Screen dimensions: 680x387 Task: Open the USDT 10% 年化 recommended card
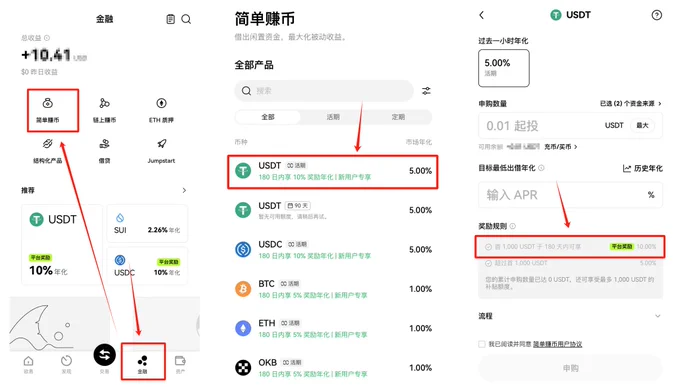tap(62, 245)
